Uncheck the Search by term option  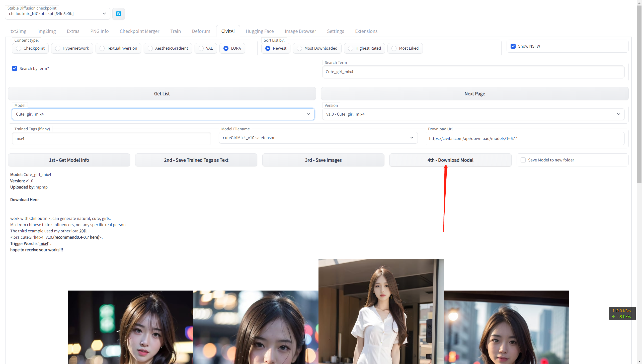[15, 68]
